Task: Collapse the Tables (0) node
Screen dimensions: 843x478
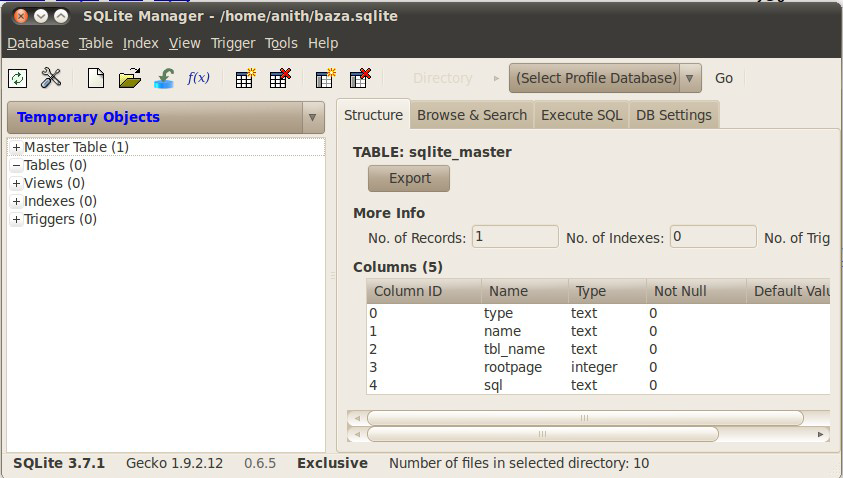Action: (17, 165)
